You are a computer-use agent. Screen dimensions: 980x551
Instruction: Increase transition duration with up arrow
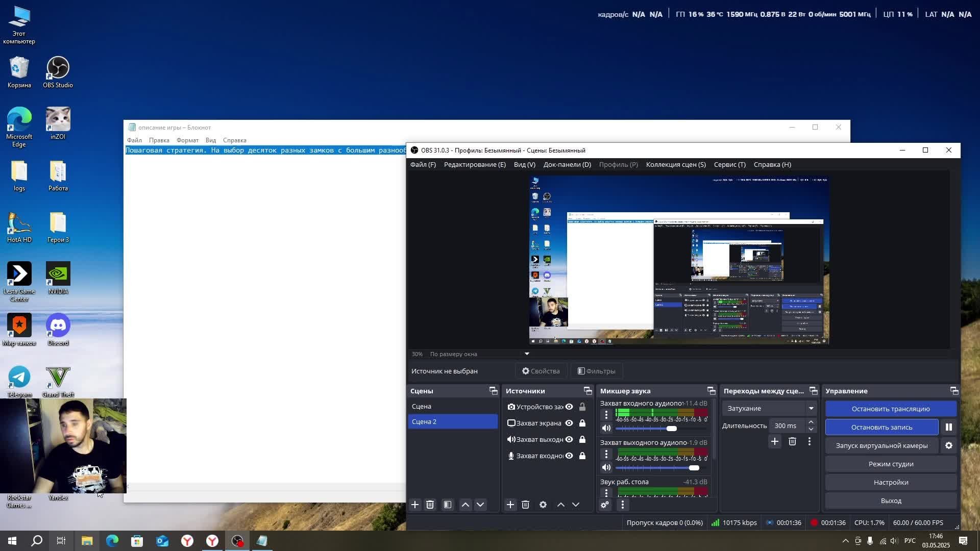click(x=811, y=422)
